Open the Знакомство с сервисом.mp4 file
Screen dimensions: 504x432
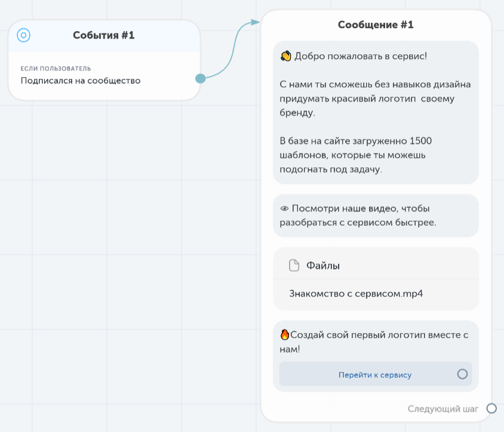point(356,293)
